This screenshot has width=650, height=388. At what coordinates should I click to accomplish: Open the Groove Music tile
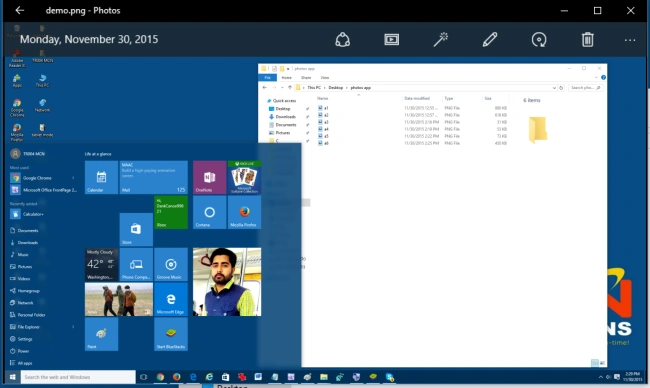171,264
